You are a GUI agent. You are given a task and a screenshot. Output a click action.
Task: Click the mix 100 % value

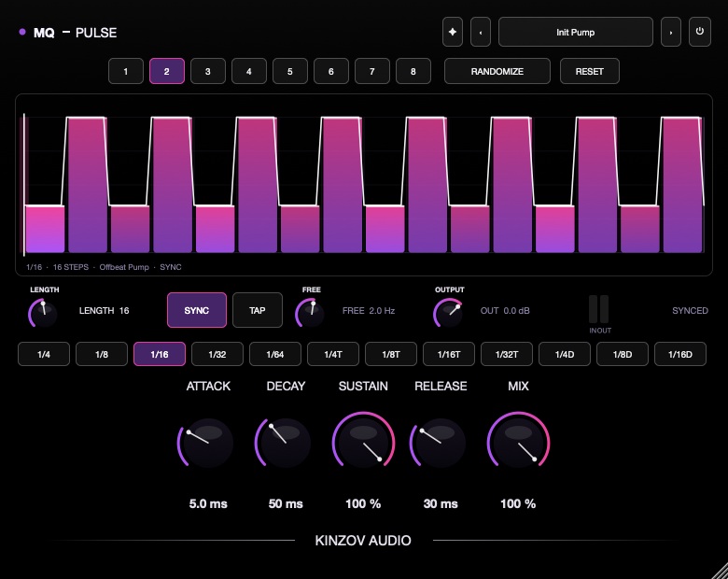point(518,503)
